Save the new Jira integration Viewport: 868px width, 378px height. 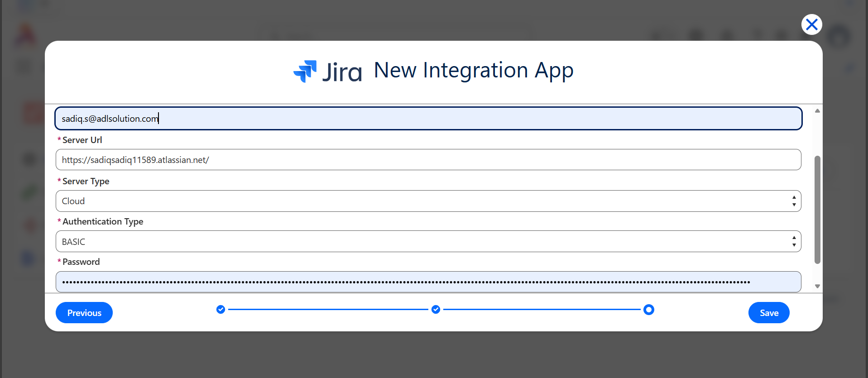[769, 313]
